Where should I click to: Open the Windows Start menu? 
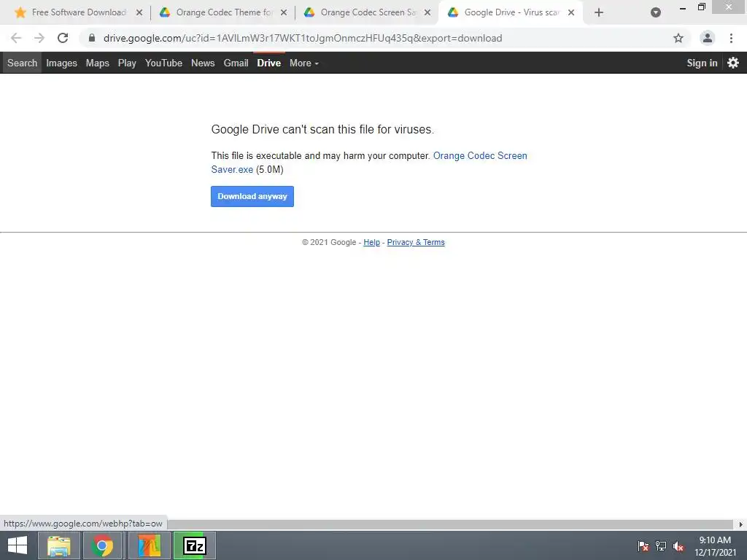18,545
